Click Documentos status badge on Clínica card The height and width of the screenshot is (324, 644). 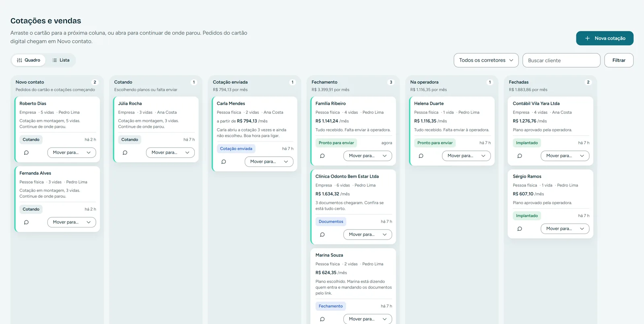tap(331, 221)
